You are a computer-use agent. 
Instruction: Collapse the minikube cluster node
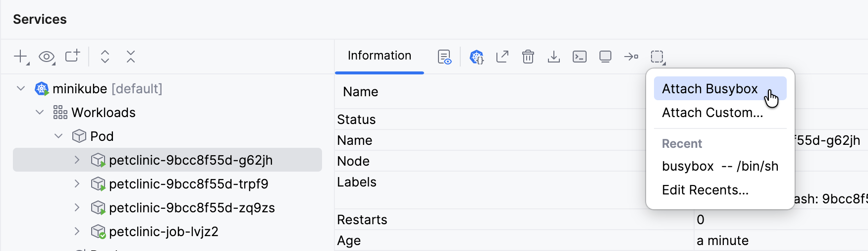21,88
